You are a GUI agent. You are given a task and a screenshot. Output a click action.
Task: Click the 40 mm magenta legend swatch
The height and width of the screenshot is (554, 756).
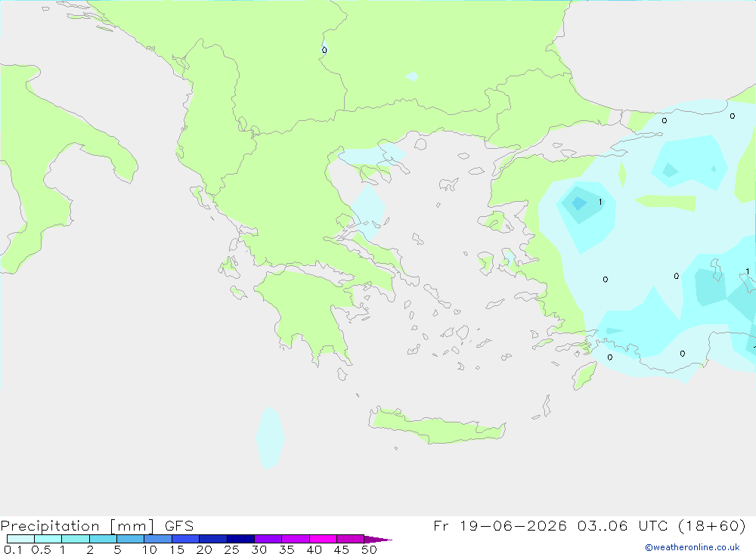(x=323, y=539)
